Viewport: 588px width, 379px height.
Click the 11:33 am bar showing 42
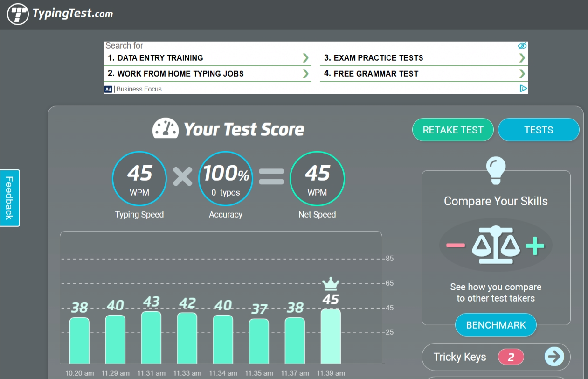click(187, 338)
